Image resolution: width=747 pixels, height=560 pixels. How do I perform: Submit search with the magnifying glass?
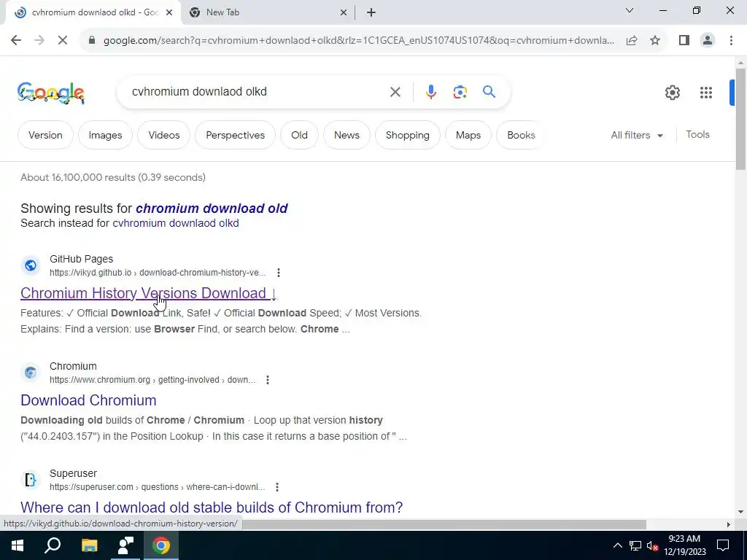tap(489, 91)
